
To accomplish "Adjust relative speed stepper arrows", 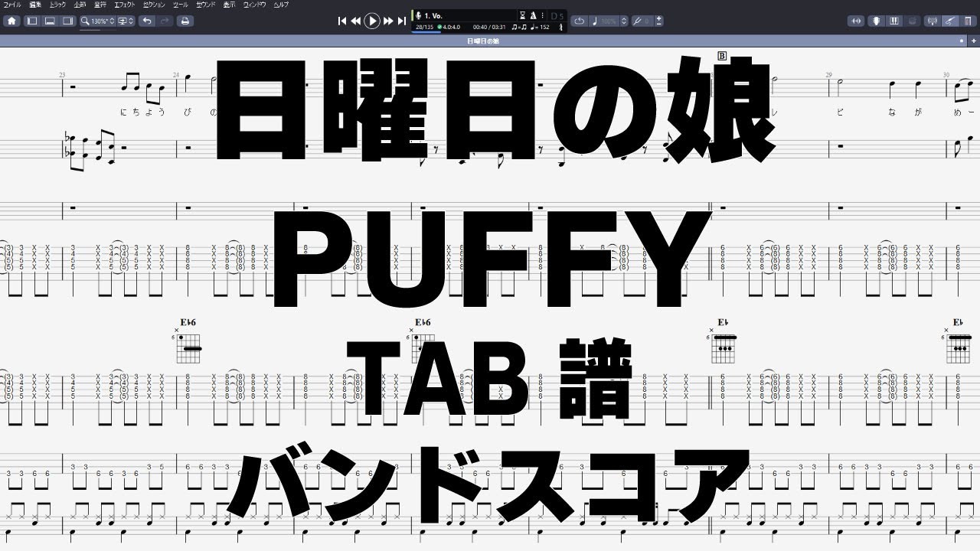I will coord(624,21).
